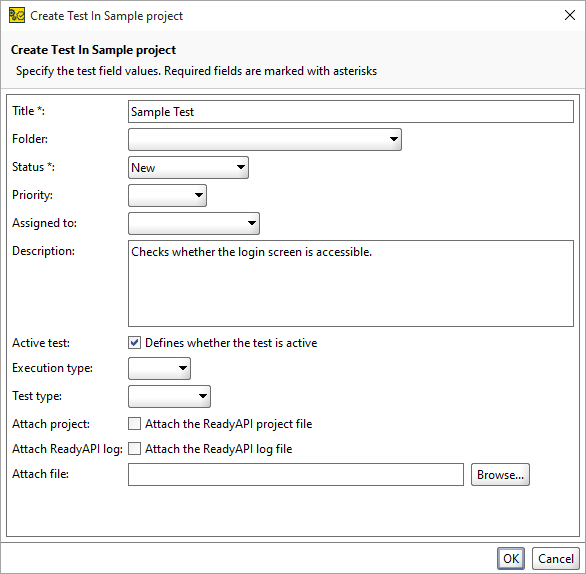This screenshot has height=574, width=586.
Task: Open the Status dropdown showing New
Action: pos(188,167)
